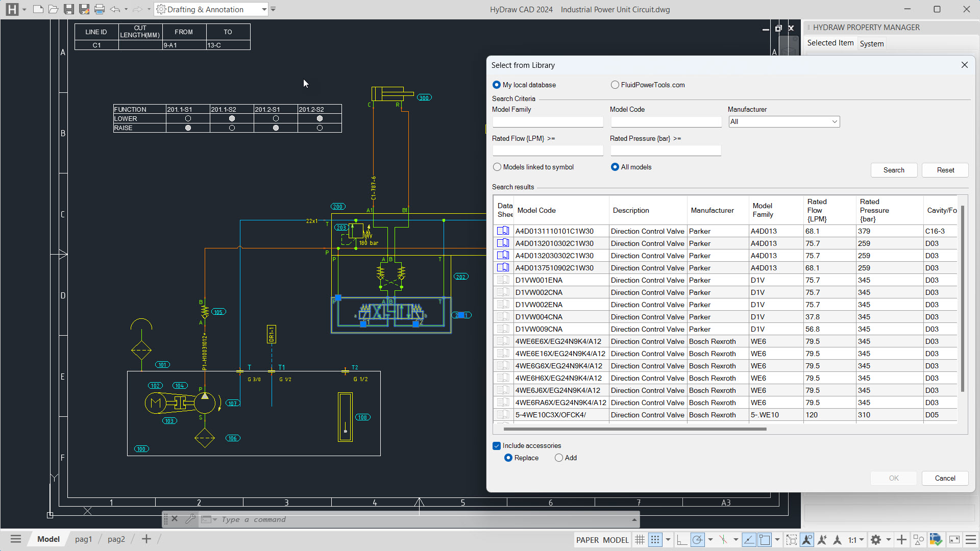The image size is (980, 551).
Task: Open the Manufacturer dropdown
Action: coord(784,121)
